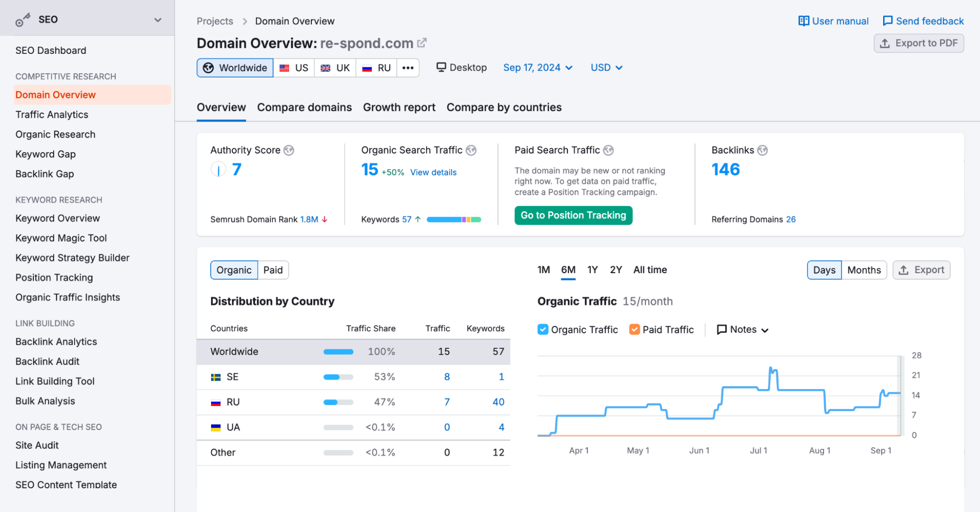Open the Compare by countries tab
980x512 pixels.
pos(504,108)
